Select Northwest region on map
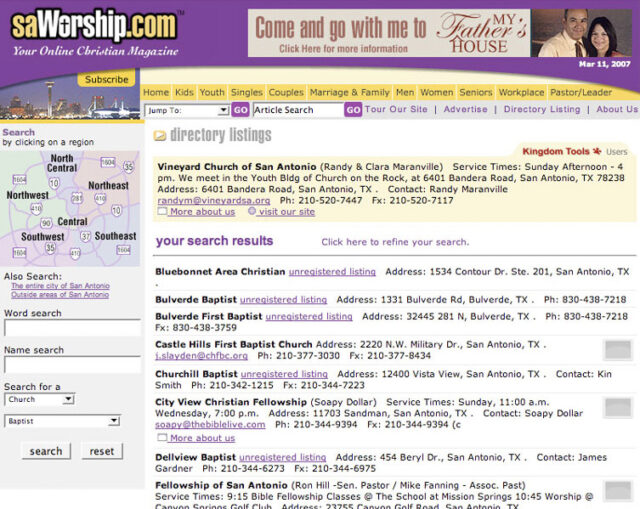 pyautogui.click(x=27, y=195)
